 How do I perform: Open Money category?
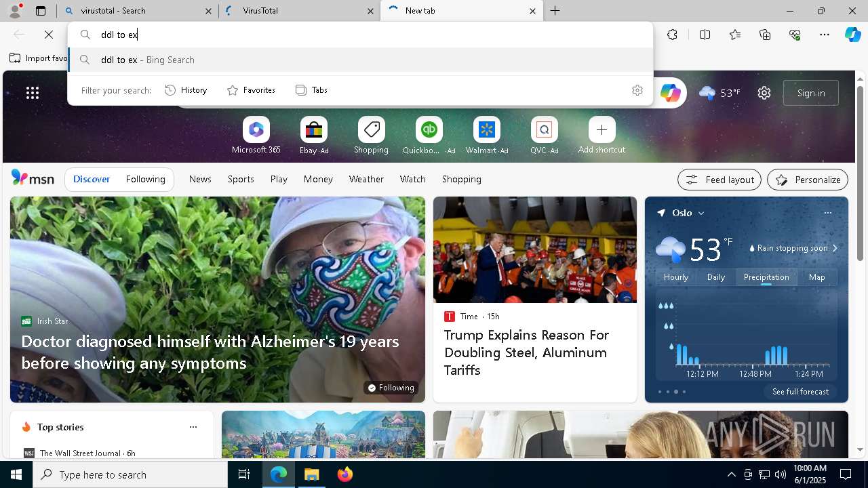tap(318, 179)
